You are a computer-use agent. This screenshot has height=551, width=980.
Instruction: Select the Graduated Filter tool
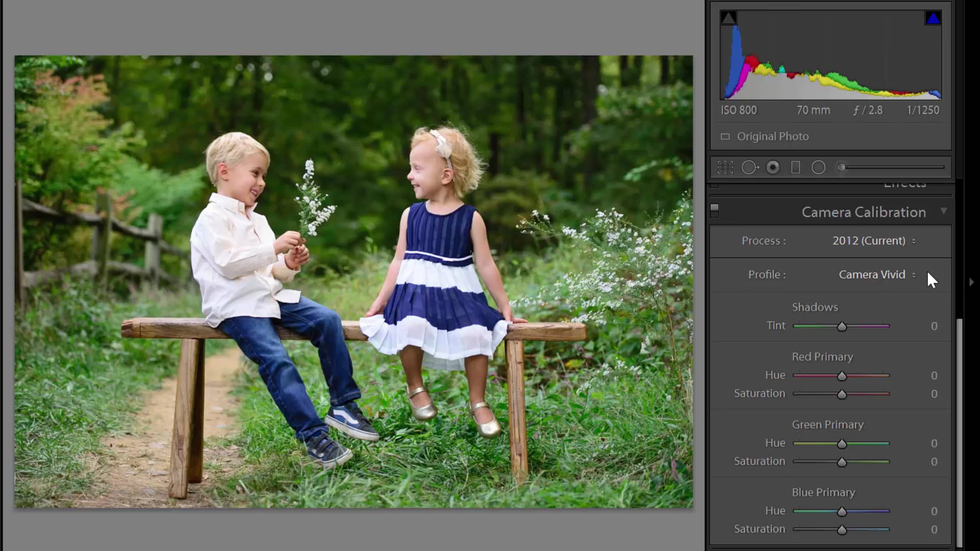[796, 167]
